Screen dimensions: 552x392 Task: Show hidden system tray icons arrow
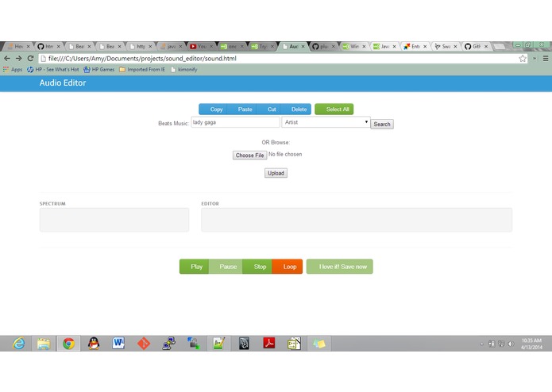[481, 344]
